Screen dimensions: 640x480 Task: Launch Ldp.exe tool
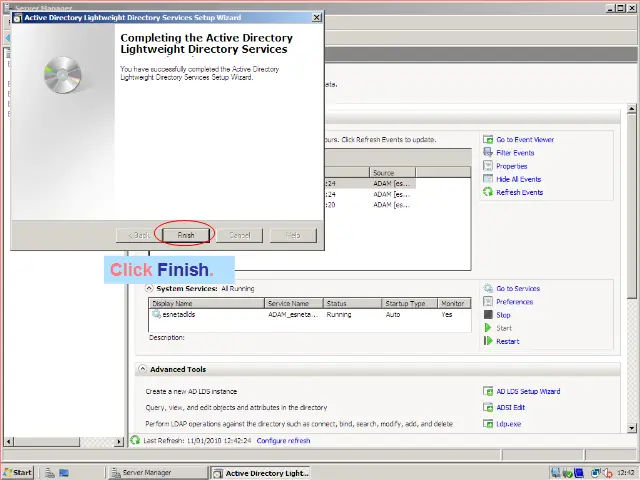pos(509,424)
